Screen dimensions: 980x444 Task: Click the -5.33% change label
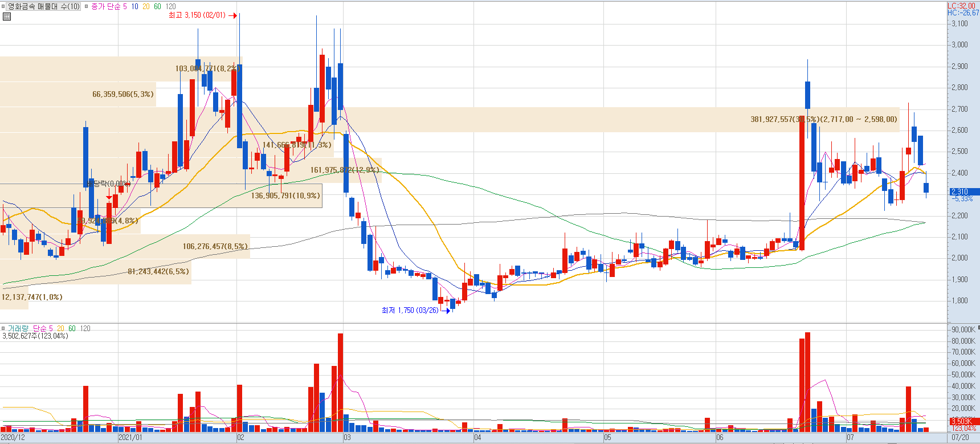(963, 199)
